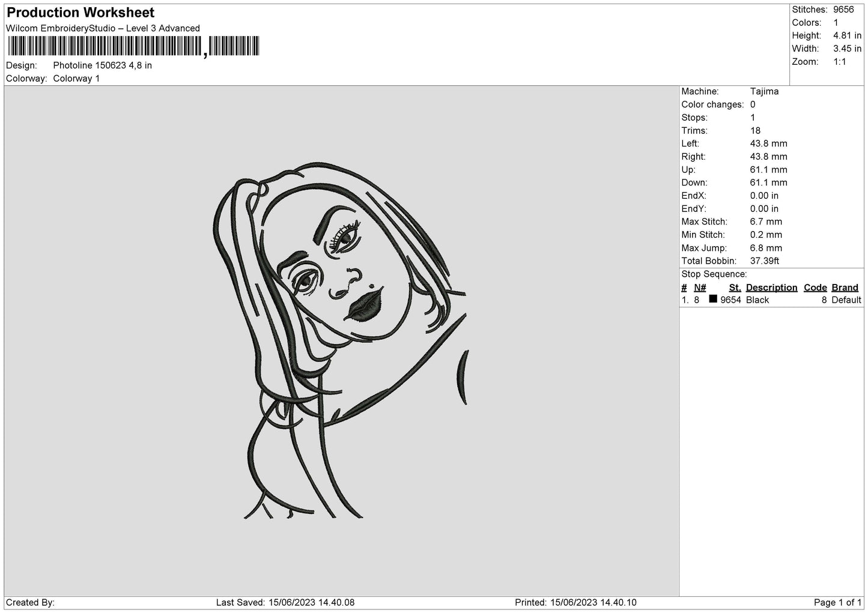Click the Width value 3.45 in
The height and width of the screenshot is (613, 868).
tap(848, 49)
